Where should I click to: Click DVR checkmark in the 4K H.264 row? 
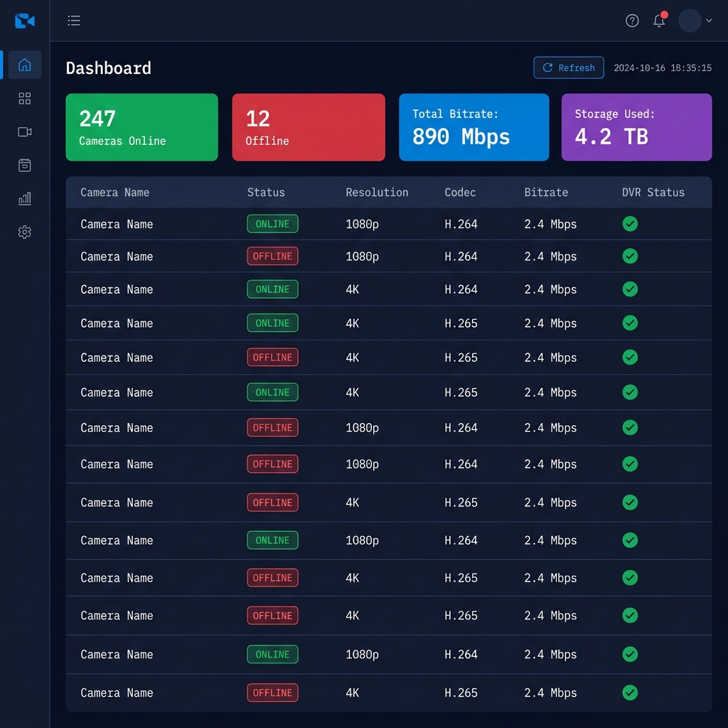tap(630, 289)
